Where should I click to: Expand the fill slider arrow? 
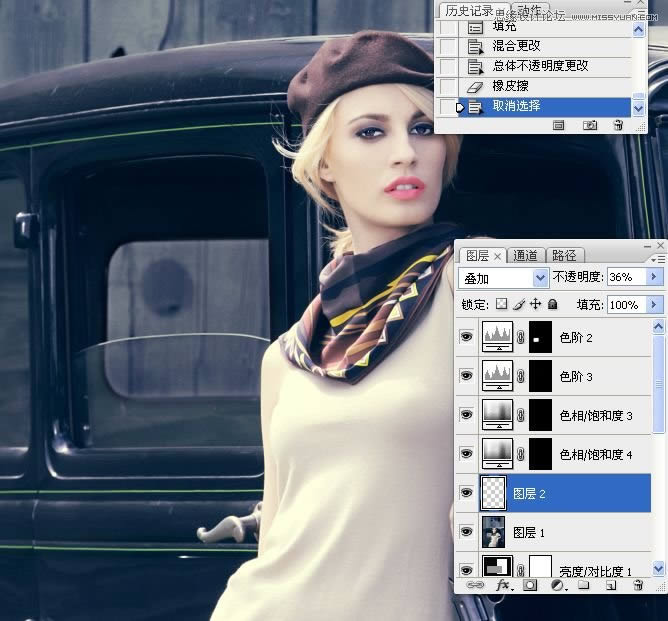[x=655, y=304]
